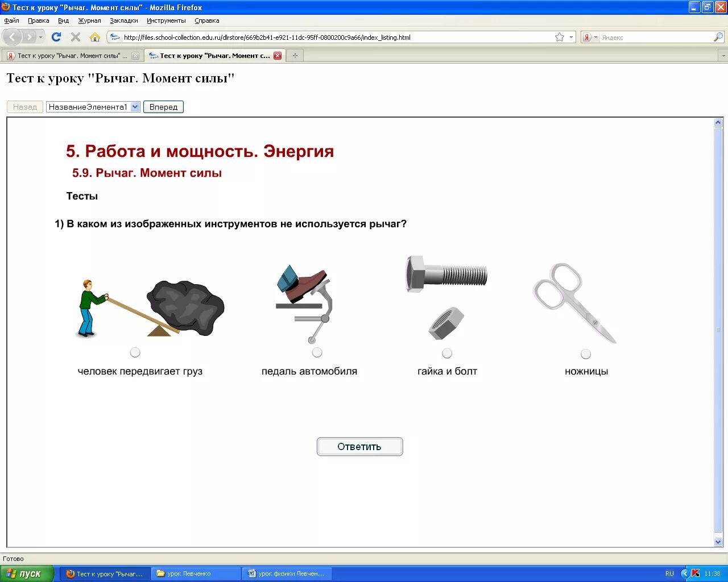This screenshot has width=728, height=582.
Task: Open the search engine selector dropdown
Action: 595,37
